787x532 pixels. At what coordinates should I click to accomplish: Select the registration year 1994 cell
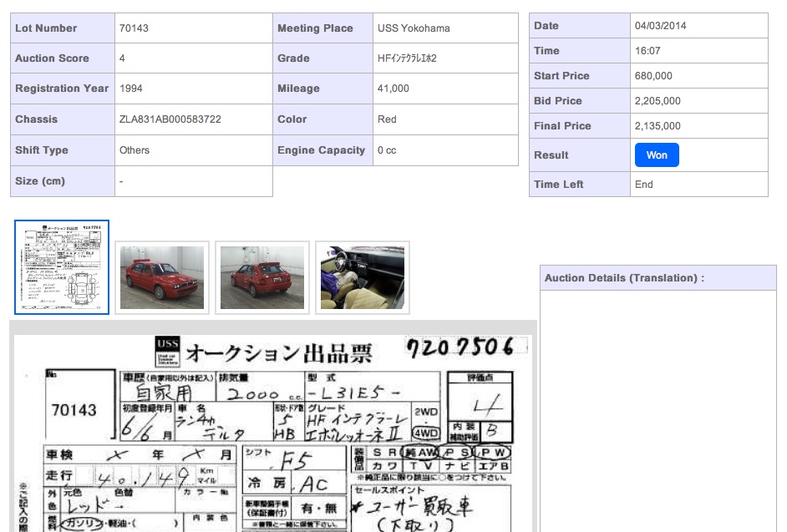[131, 89]
